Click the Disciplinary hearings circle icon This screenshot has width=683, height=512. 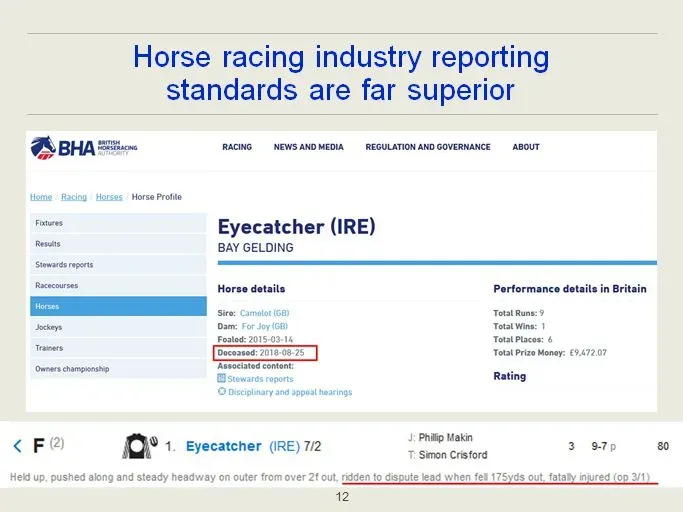(222, 391)
